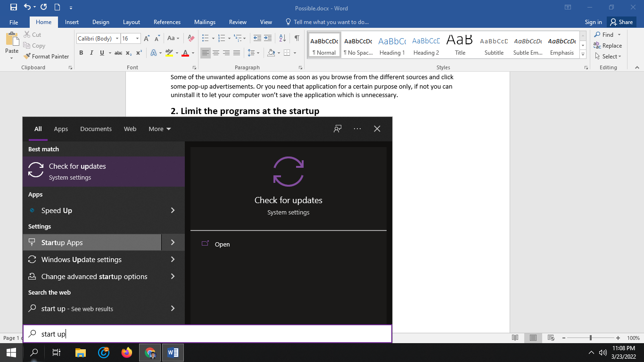Open the Layout ribbon tab
Screen dimensions: 644x362
click(132, 22)
